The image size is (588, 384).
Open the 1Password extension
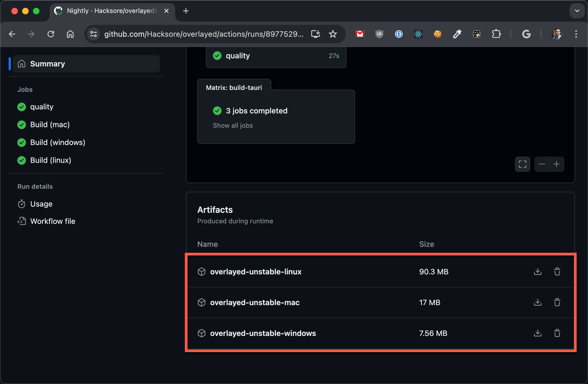[399, 34]
